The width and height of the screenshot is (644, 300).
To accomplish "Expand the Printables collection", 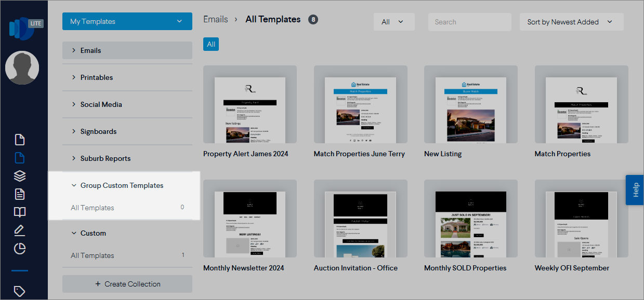I will point(127,77).
